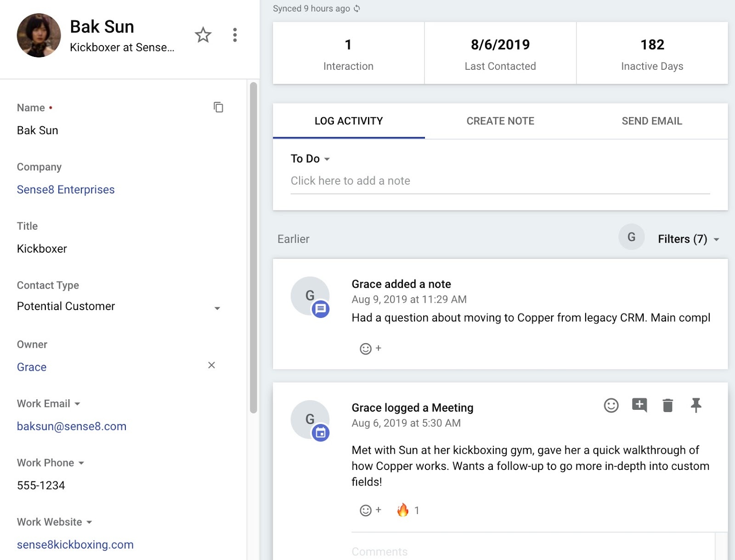Screen dimensions: 735x560
Task: Open the Filters (7) dropdown
Action: [688, 239]
